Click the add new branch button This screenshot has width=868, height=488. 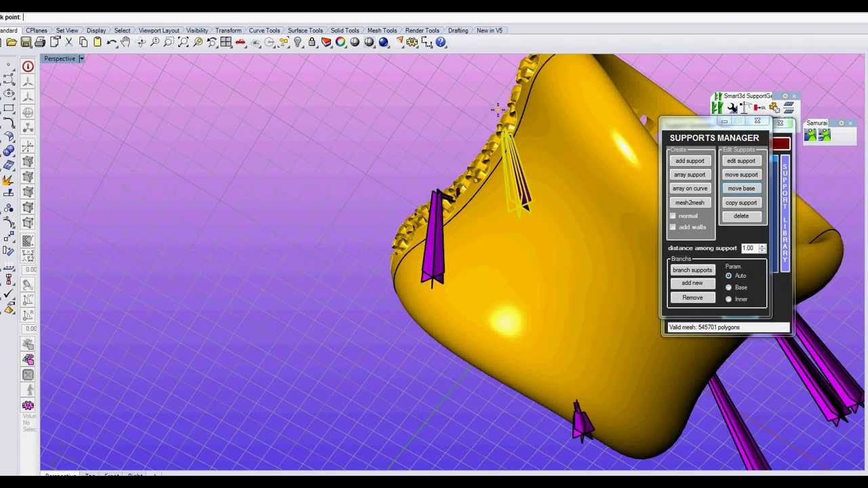click(692, 283)
